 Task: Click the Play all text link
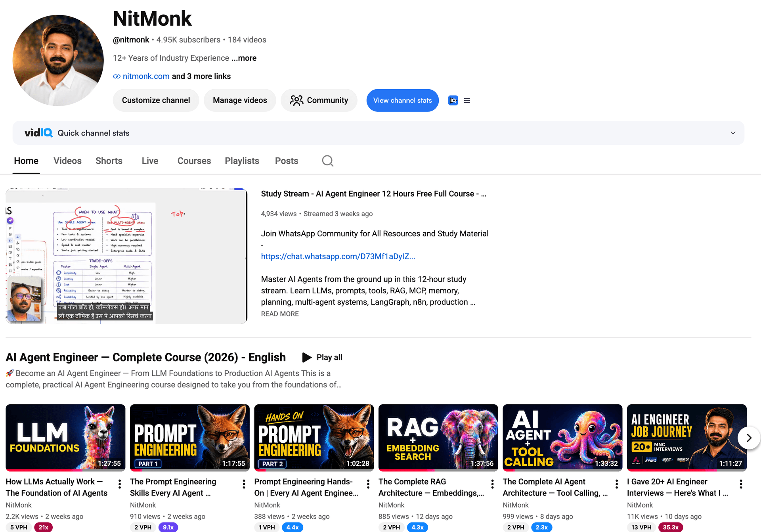[329, 357]
